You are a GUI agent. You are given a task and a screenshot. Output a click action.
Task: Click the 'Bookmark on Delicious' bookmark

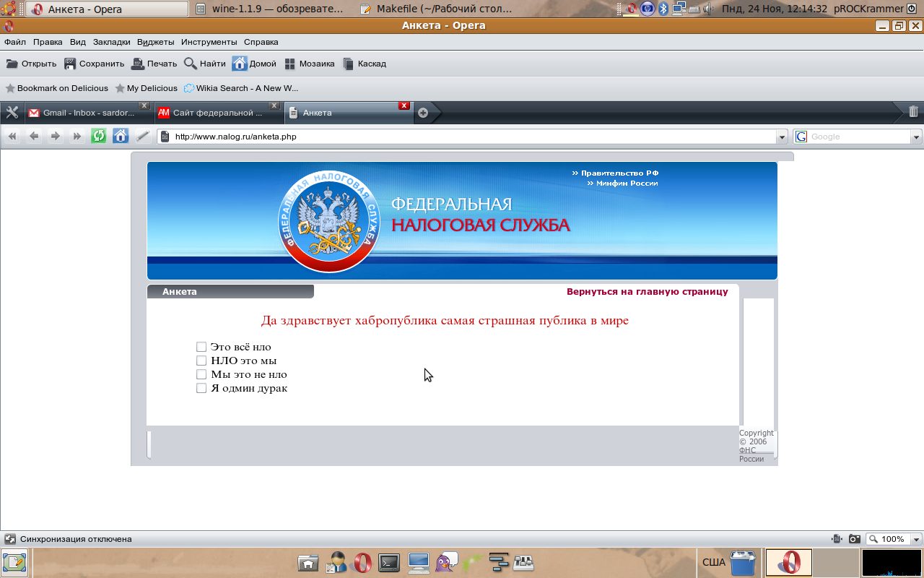point(57,88)
